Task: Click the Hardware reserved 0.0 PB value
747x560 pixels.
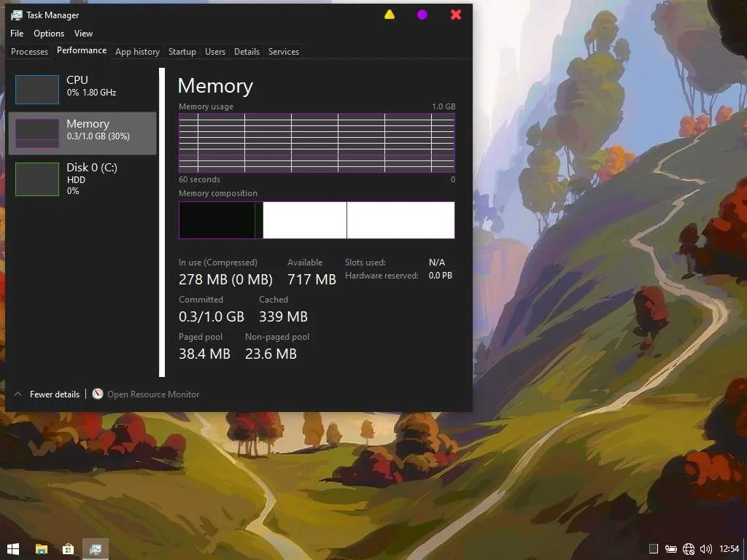Action: (x=440, y=276)
